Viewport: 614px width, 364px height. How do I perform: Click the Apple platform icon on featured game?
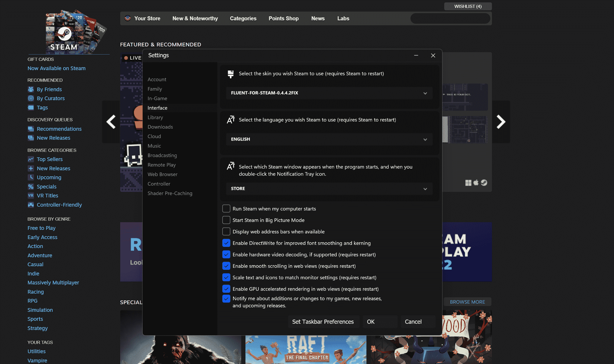(x=476, y=182)
